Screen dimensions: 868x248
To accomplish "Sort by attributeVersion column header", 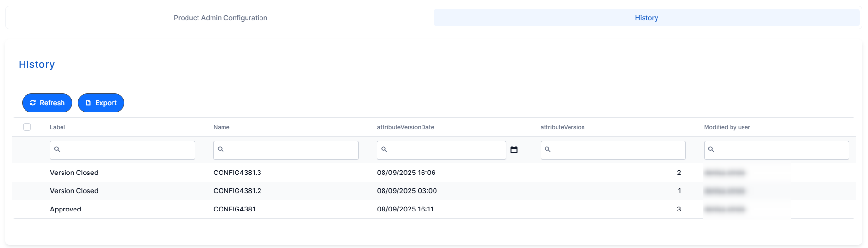I will point(562,127).
